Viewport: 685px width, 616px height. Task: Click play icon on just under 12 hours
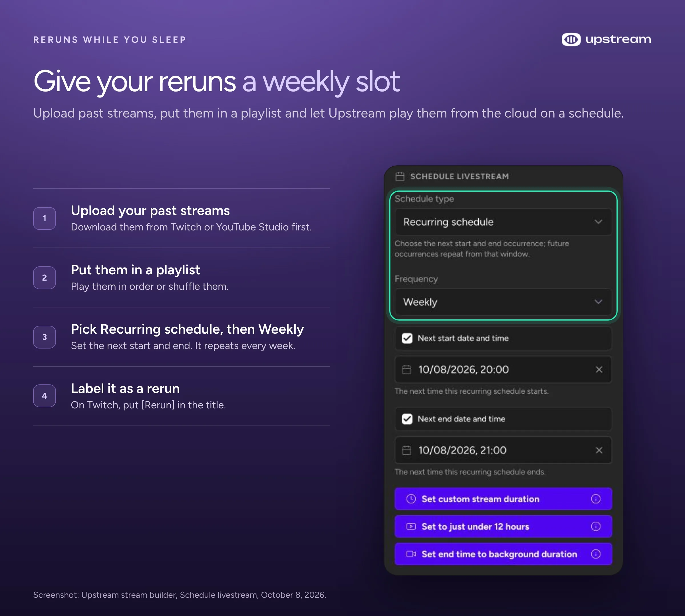click(x=411, y=527)
